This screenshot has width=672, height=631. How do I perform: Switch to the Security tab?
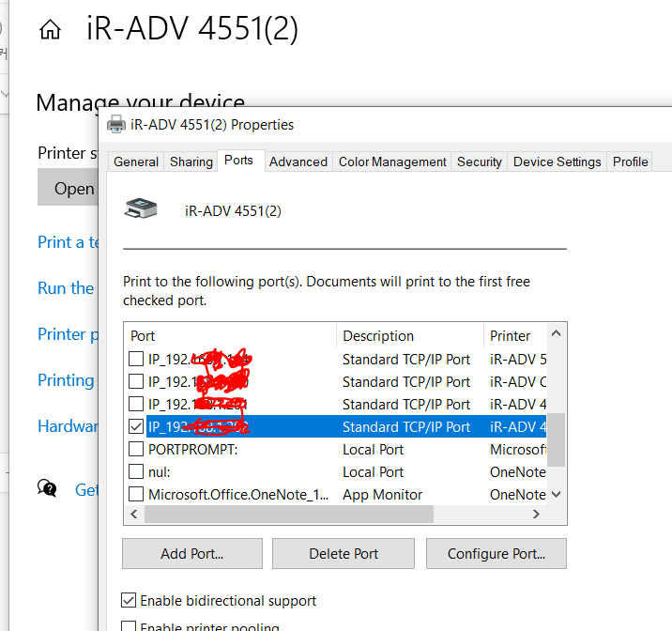tap(480, 162)
